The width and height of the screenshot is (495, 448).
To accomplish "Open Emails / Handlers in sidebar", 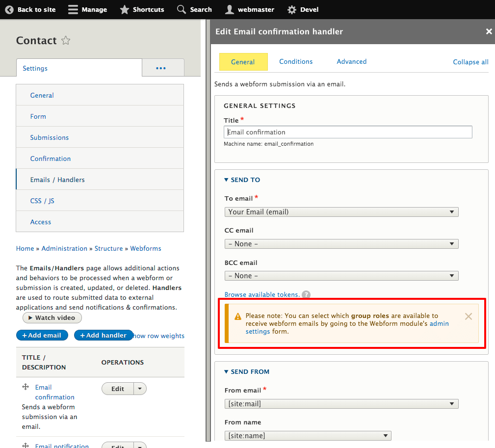I will tap(100, 180).
